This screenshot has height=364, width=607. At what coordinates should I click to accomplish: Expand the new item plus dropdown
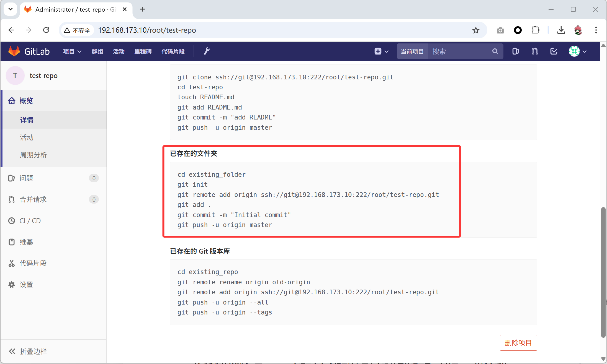point(381,51)
